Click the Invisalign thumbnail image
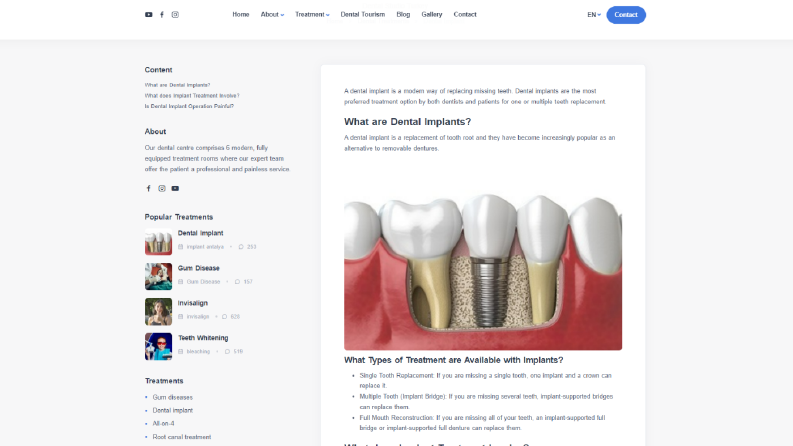 (158, 311)
